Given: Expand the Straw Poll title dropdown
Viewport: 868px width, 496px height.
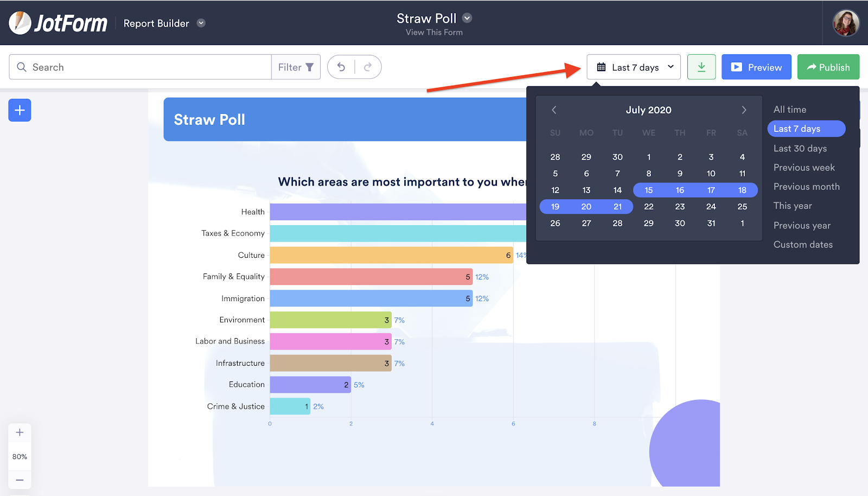Looking at the screenshot, I should click(x=467, y=18).
